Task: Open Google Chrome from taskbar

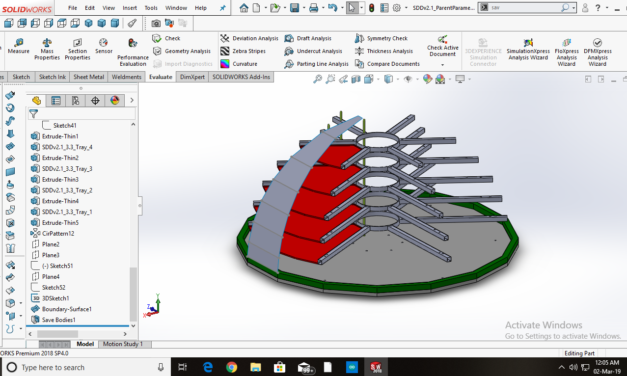Action: [231, 367]
